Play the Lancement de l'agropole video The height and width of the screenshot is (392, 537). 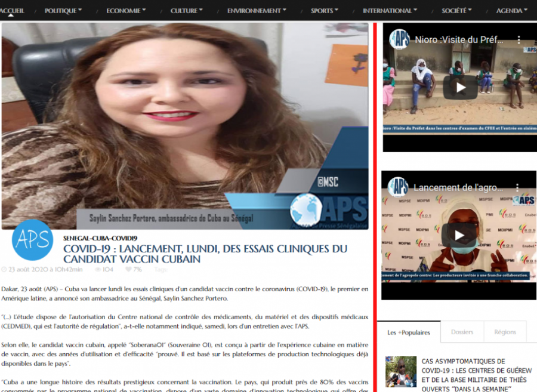click(x=459, y=235)
